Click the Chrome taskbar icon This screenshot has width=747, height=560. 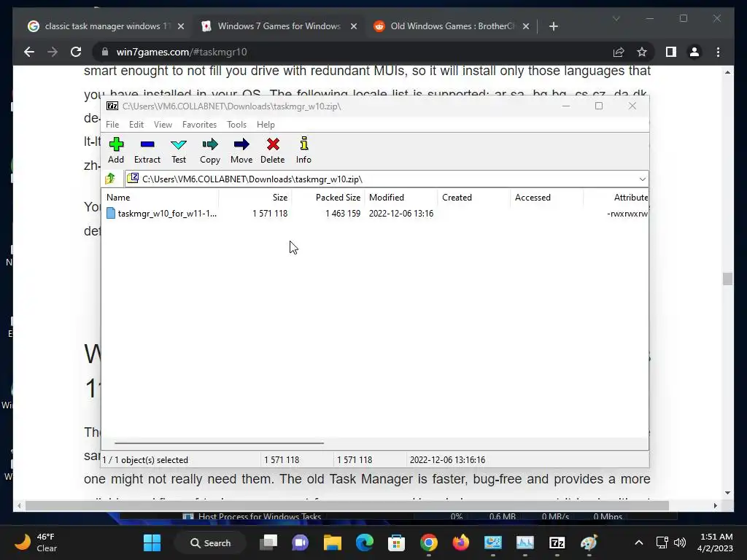(429, 542)
